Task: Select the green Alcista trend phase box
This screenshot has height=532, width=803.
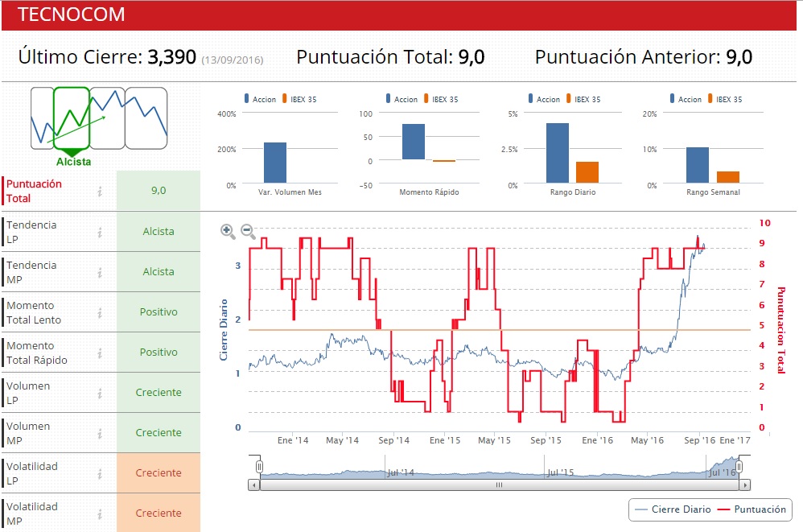Action: (x=72, y=118)
